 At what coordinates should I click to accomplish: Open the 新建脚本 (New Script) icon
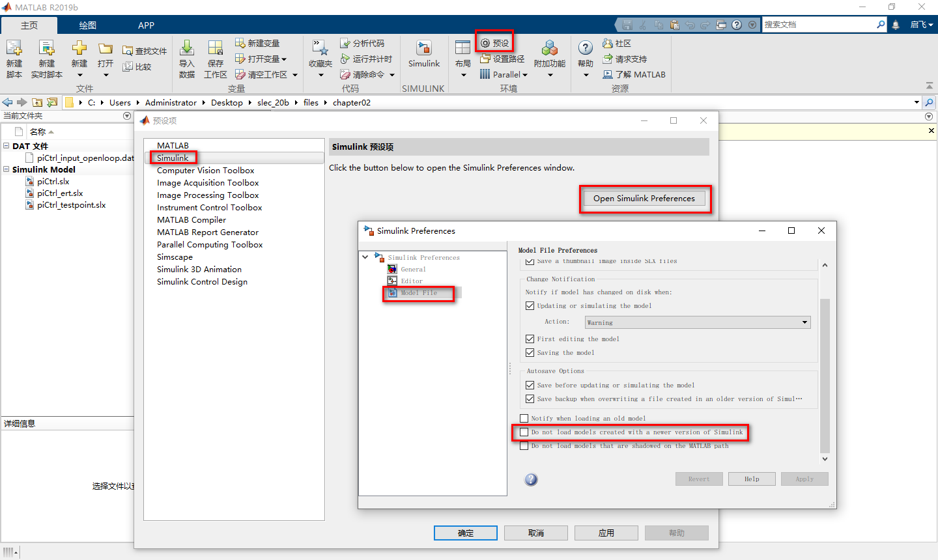click(x=14, y=48)
